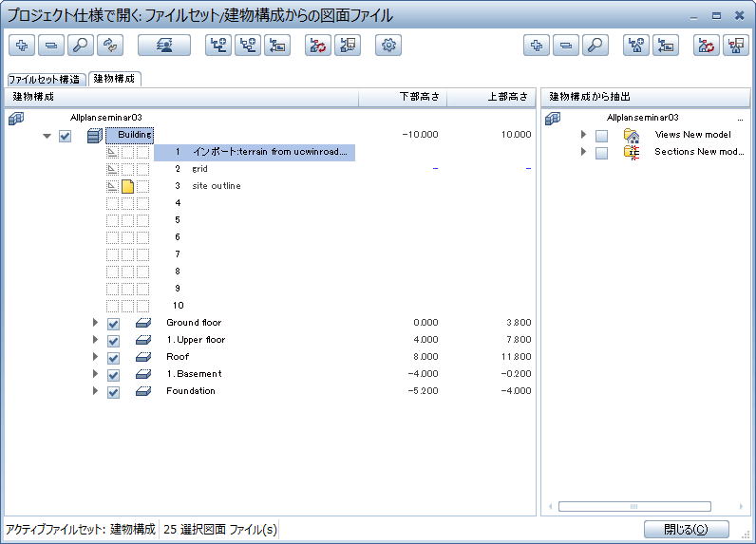
Task: Click project icon in derived structure pane
Action: pos(553,118)
